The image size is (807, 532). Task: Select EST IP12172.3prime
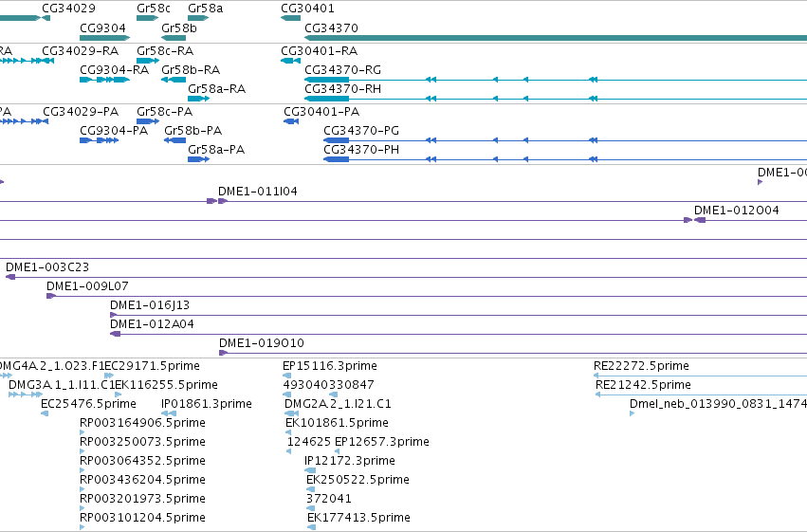pos(350,461)
